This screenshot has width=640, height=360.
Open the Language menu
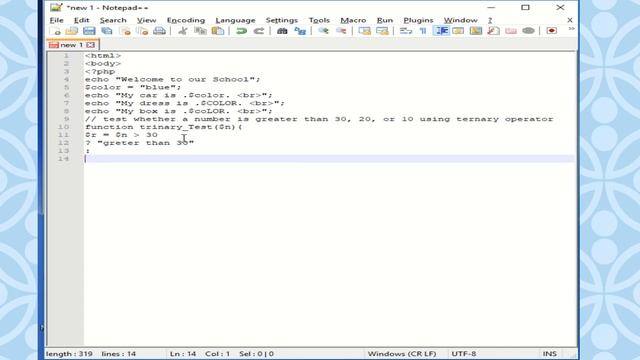click(x=235, y=20)
